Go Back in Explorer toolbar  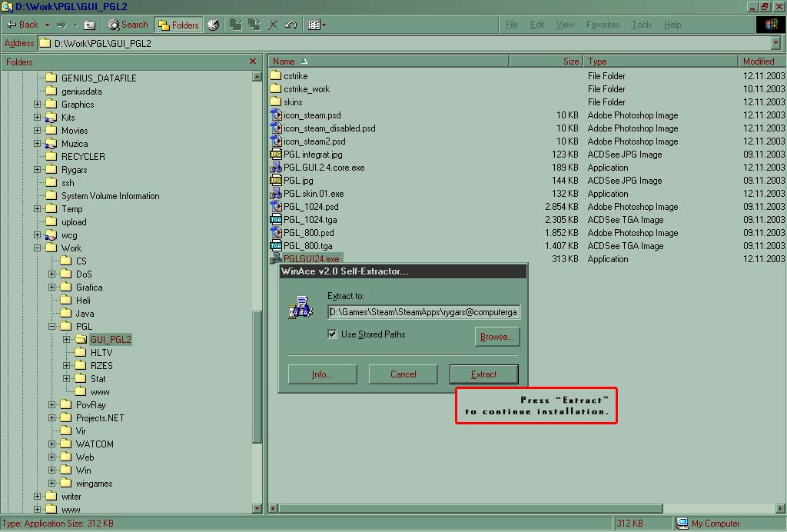click(x=22, y=25)
